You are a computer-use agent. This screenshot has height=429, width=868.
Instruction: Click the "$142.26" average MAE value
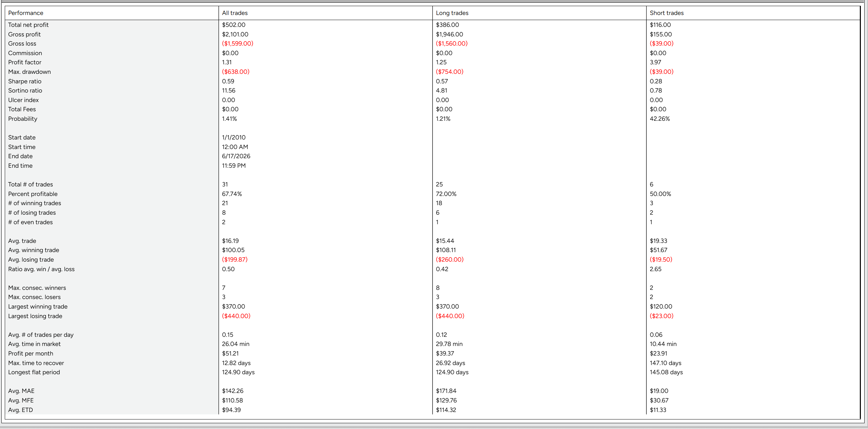(x=233, y=391)
